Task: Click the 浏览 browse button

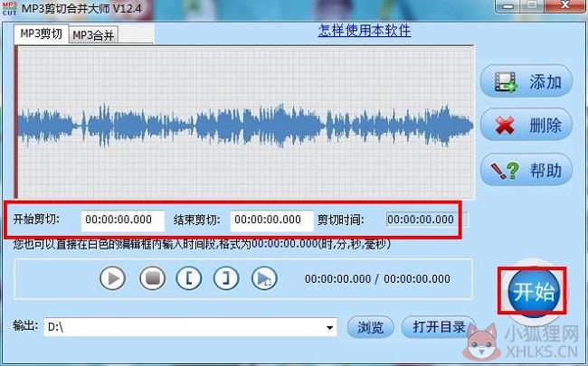Action: coord(371,327)
